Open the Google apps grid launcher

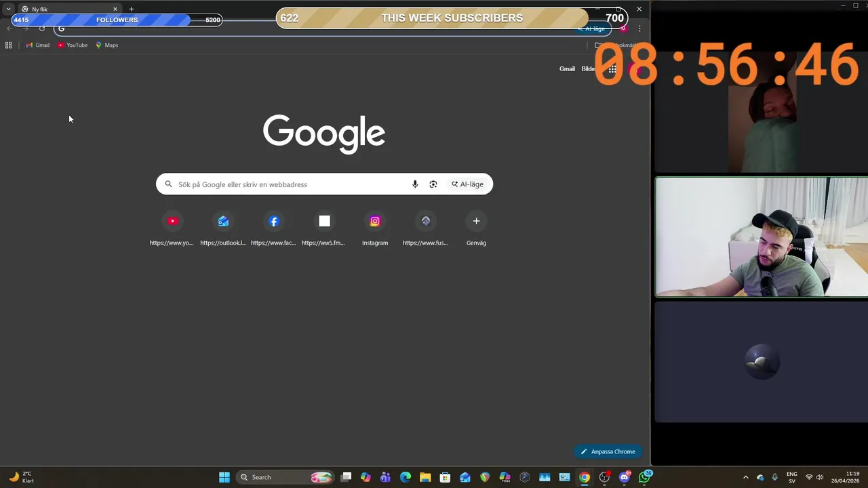point(612,68)
